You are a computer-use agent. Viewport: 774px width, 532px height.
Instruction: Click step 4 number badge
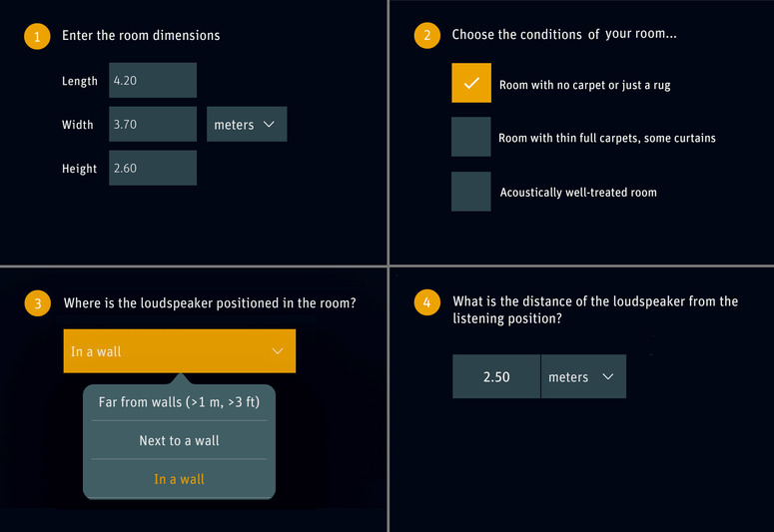point(426,303)
